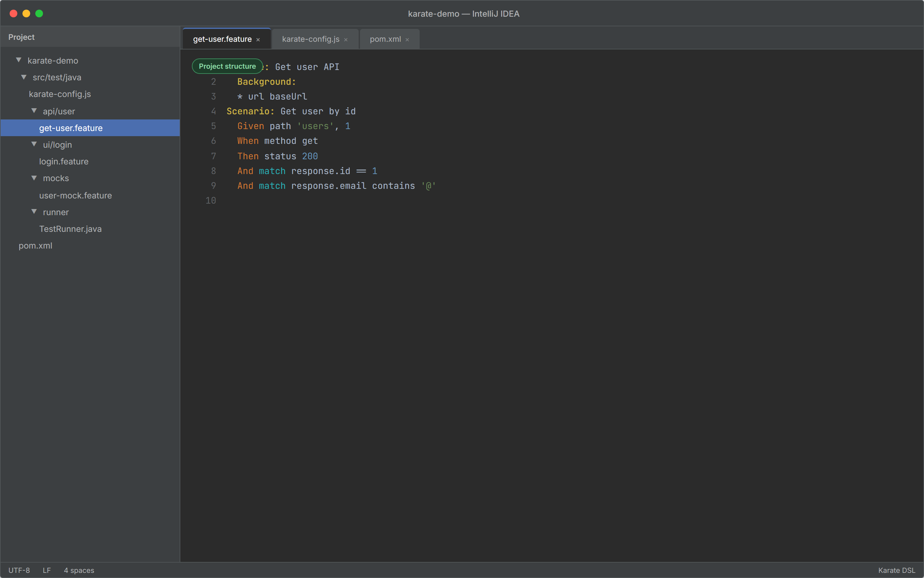Viewport: 924px width, 578px height.
Task: Click line number 10 in gutter
Action: 211,200
